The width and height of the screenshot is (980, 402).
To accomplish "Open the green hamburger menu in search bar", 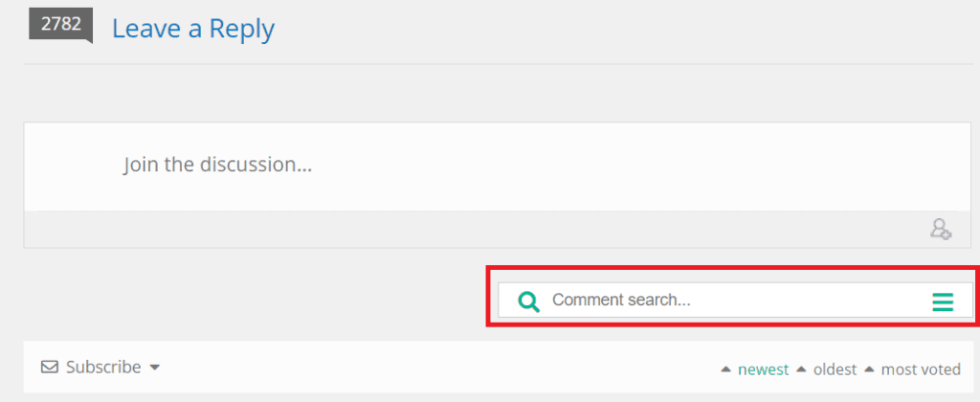I will point(943,302).
